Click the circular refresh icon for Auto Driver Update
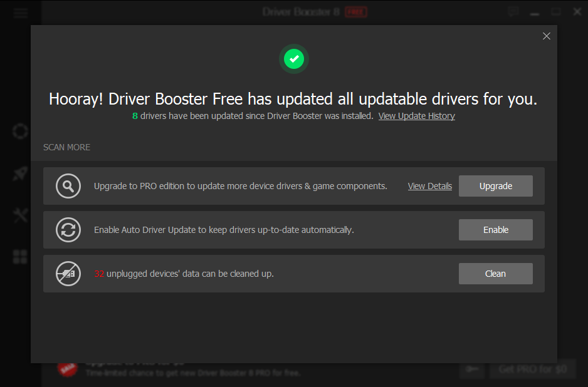The height and width of the screenshot is (387, 588). (x=68, y=229)
